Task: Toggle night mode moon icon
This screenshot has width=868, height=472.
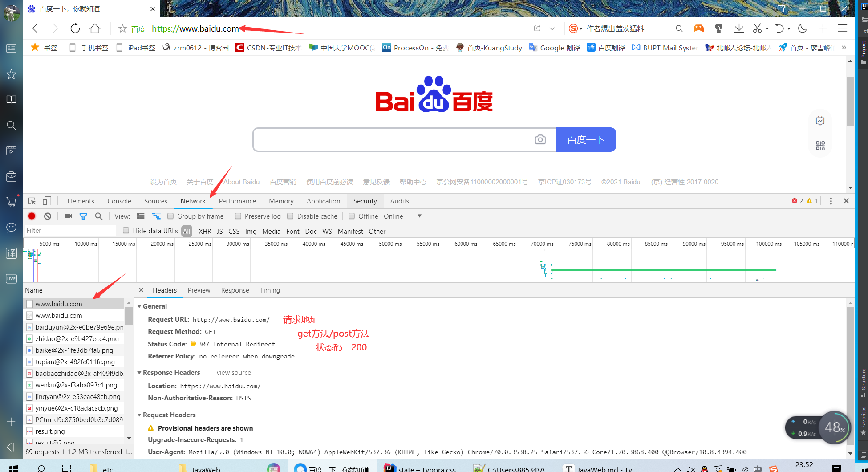Action: point(803,28)
